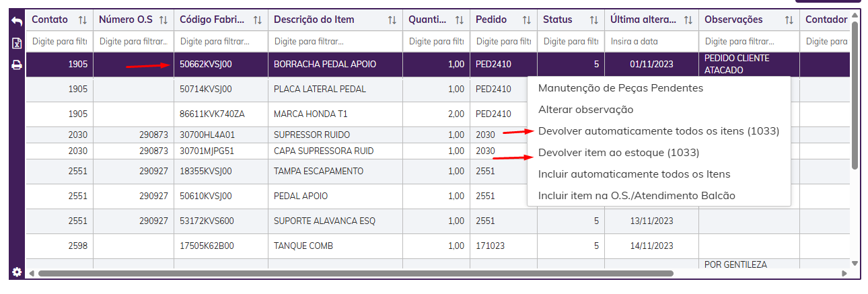Choose "Alterar observação" from context menu
The height and width of the screenshot is (294, 868).
585,109
